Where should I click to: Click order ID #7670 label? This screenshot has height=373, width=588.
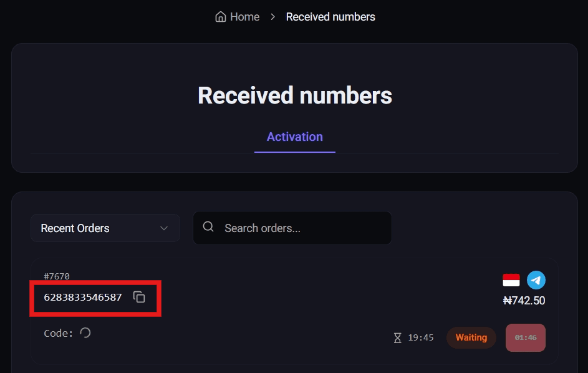coord(57,276)
